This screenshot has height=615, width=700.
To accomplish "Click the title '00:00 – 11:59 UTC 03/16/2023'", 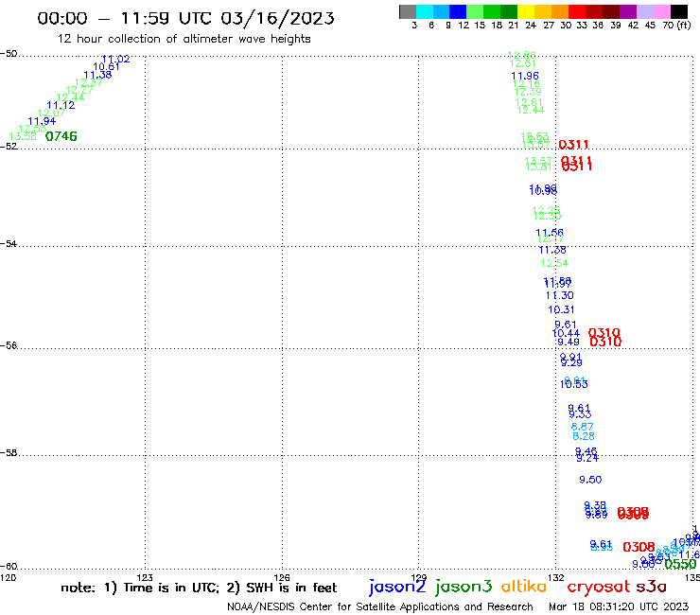I will (185, 18).
